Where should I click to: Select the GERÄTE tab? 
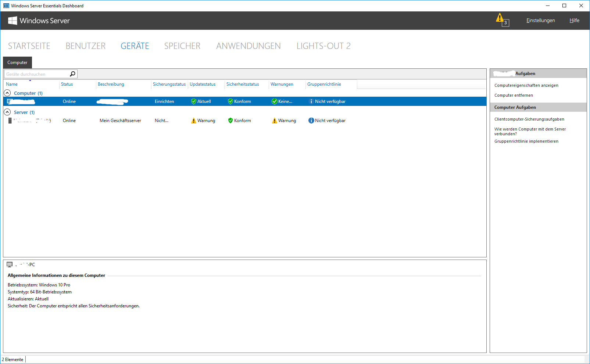point(135,46)
